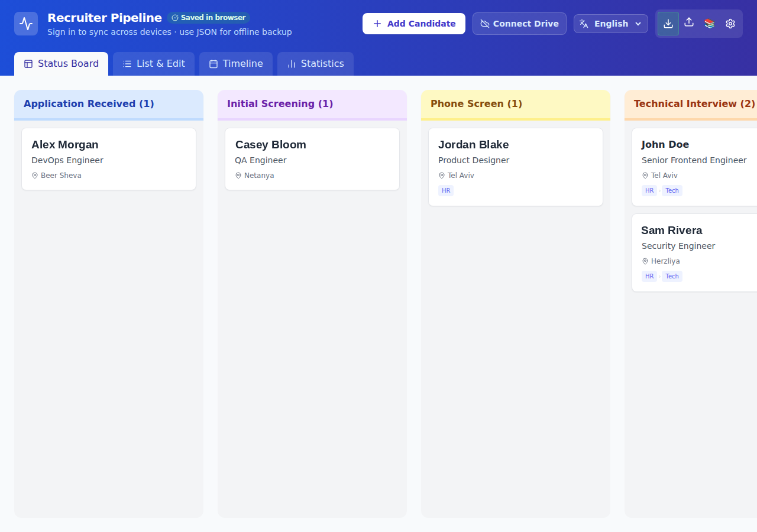757x532 pixels.
Task: Click the Connect Drive button
Action: click(519, 24)
